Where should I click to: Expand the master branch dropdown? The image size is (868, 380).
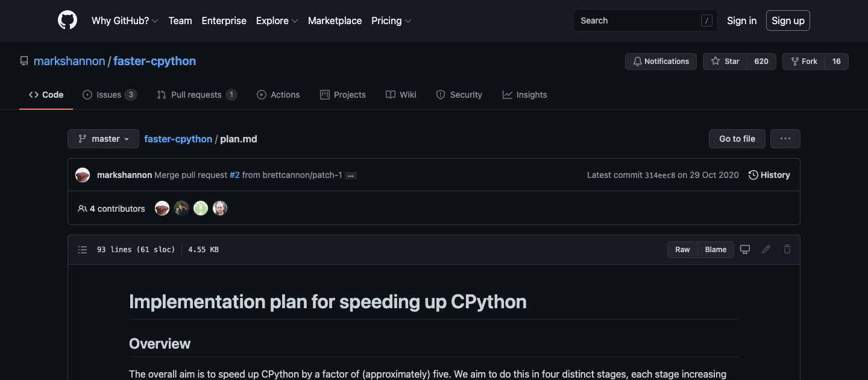pyautogui.click(x=103, y=139)
